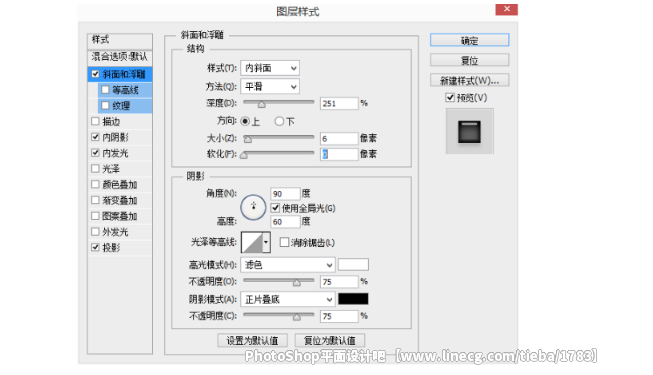The image size is (653, 375).
Task: Click the highlight 不透明度(O) slider handle
Action: pos(297,283)
